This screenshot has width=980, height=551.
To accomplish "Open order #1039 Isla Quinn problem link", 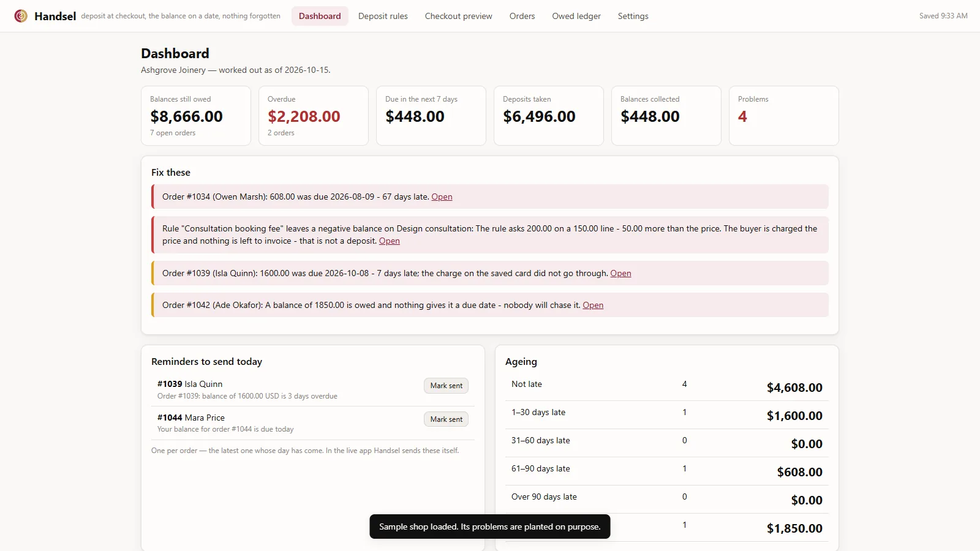I will (620, 273).
